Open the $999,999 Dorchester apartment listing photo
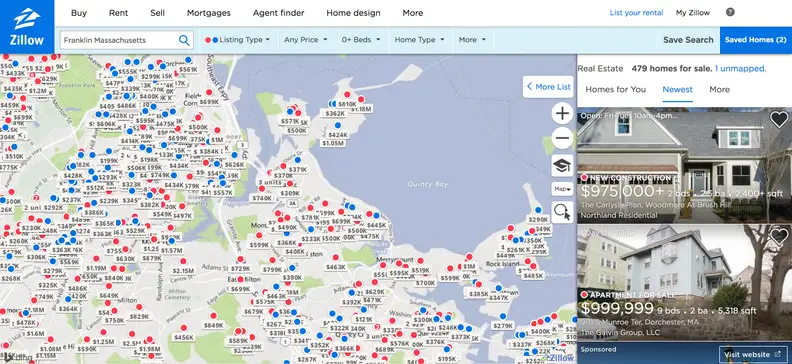The width and height of the screenshot is (792, 364). (684, 283)
